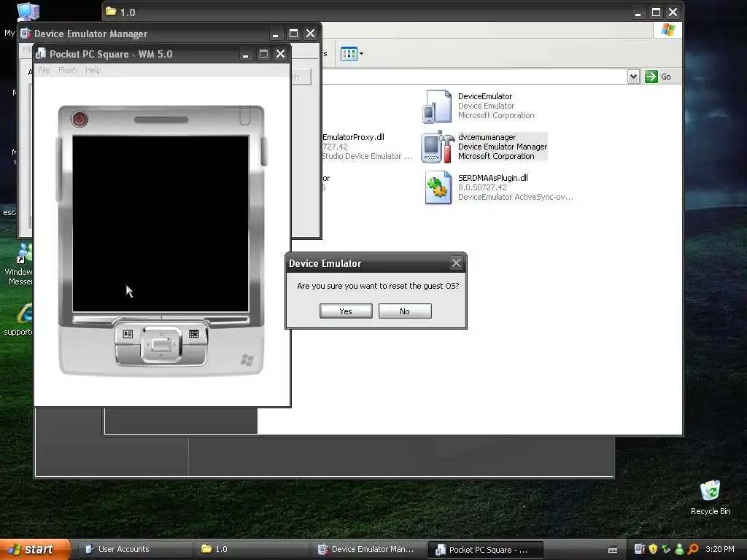Click the EmulatorProxy.dll file name
The width and height of the screenshot is (747, 560).
(353, 137)
